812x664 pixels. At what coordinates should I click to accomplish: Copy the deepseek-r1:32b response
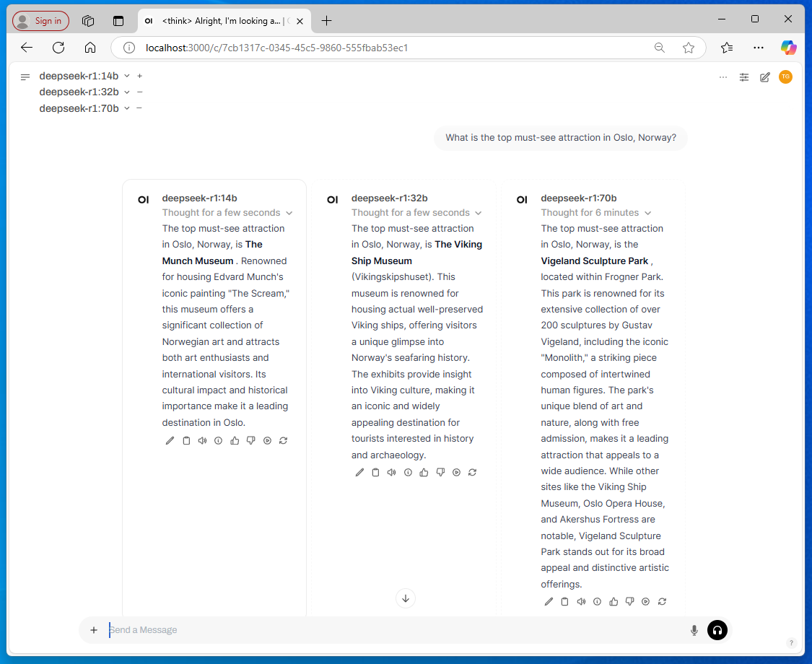point(375,473)
